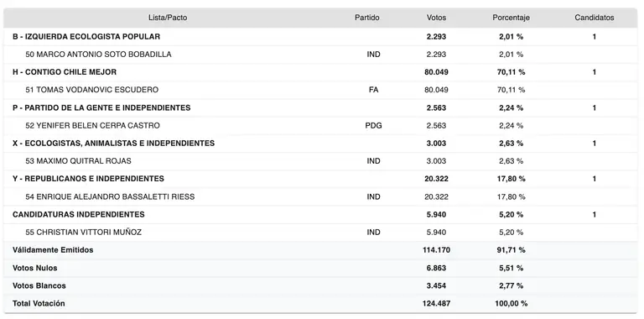The height and width of the screenshot is (319, 644).
Task: Click percentage 91,71 %
Action: 512,250
